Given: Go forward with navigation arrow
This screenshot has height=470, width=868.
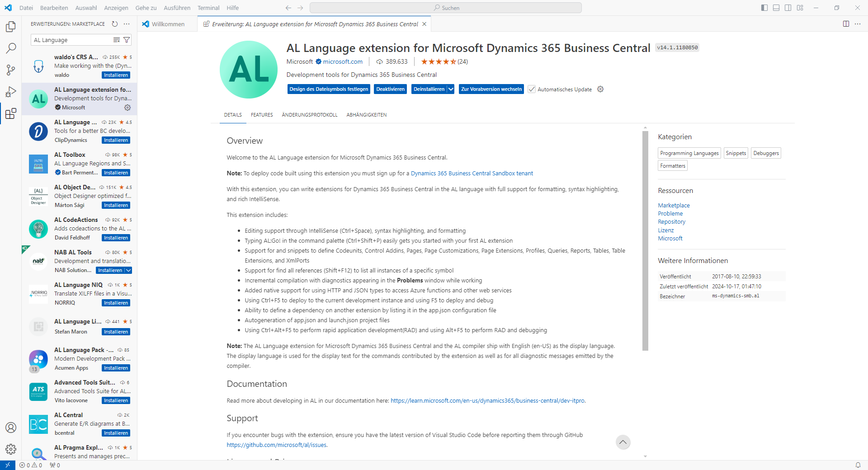Looking at the screenshot, I should 301,8.
